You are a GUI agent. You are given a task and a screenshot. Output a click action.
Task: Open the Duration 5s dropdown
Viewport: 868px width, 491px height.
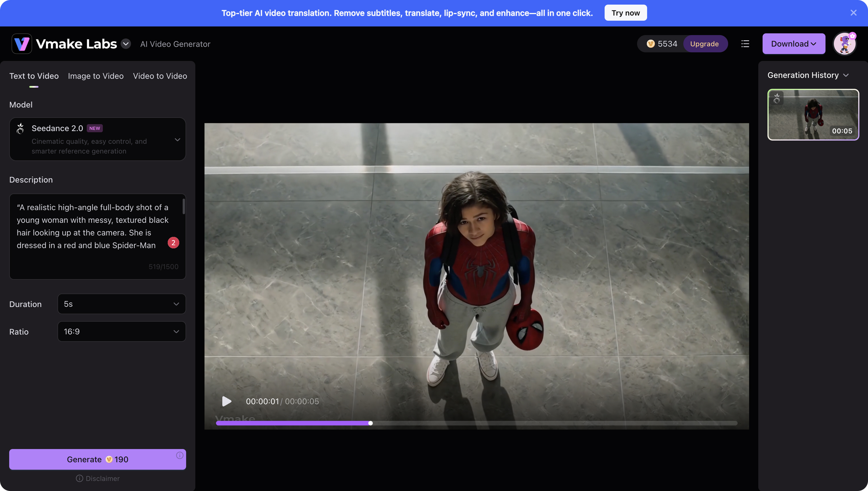click(x=122, y=304)
